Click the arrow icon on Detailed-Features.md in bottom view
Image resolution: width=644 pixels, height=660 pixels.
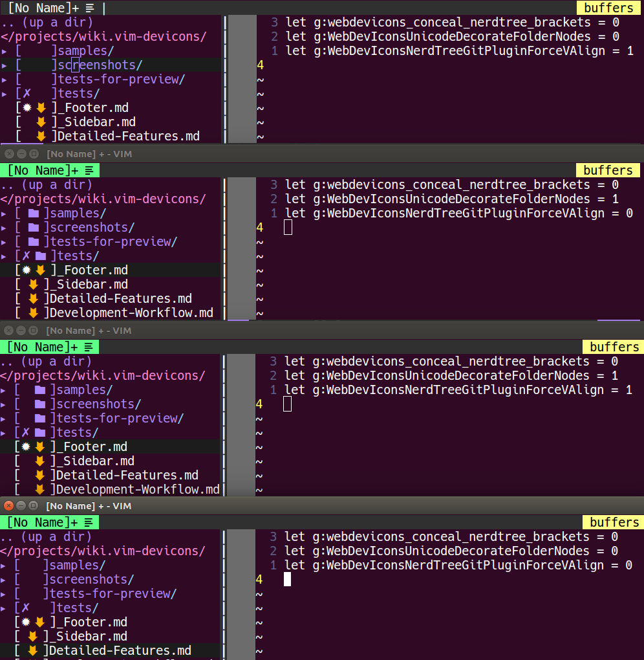click(x=33, y=651)
